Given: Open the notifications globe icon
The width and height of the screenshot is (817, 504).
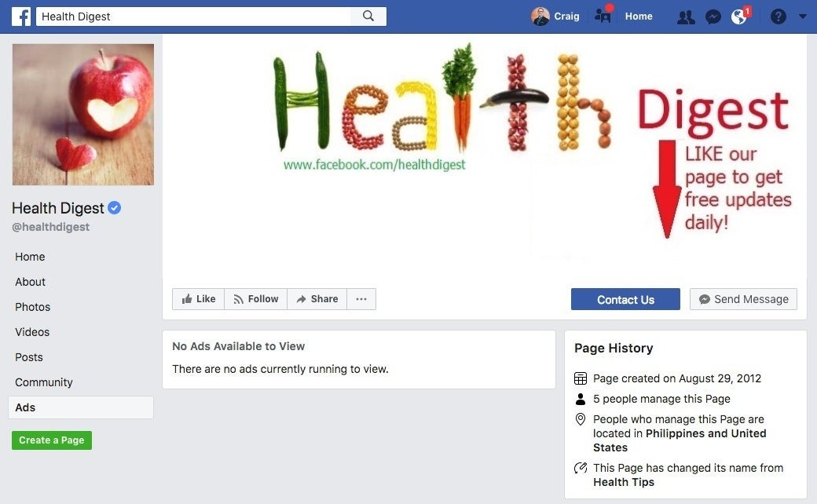Looking at the screenshot, I should tap(739, 16).
